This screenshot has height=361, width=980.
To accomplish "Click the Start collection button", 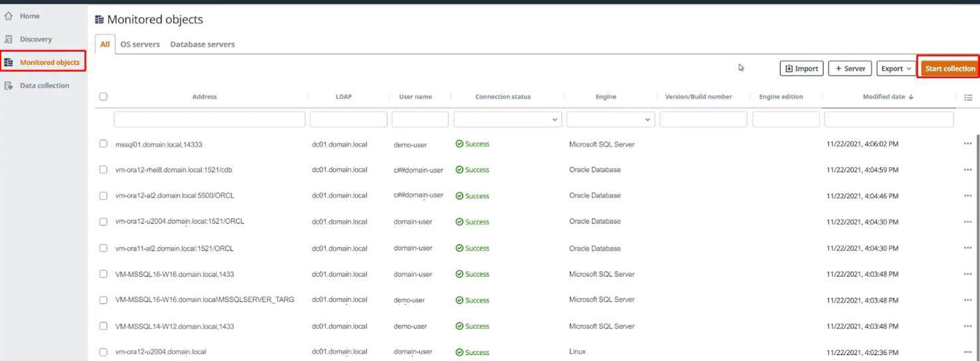I will tap(950, 68).
